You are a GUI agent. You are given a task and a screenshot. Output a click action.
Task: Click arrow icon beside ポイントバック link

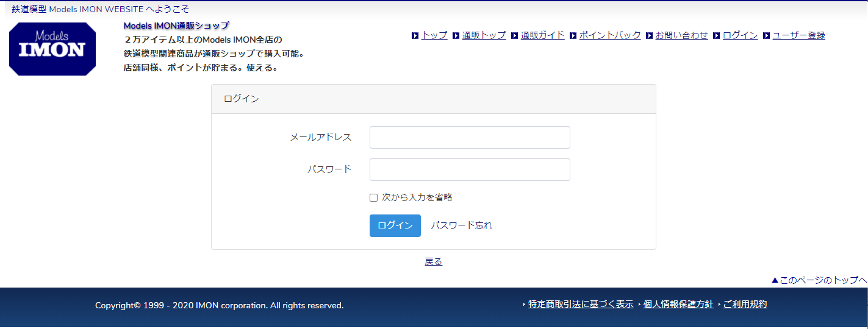(x=573, y=36)
